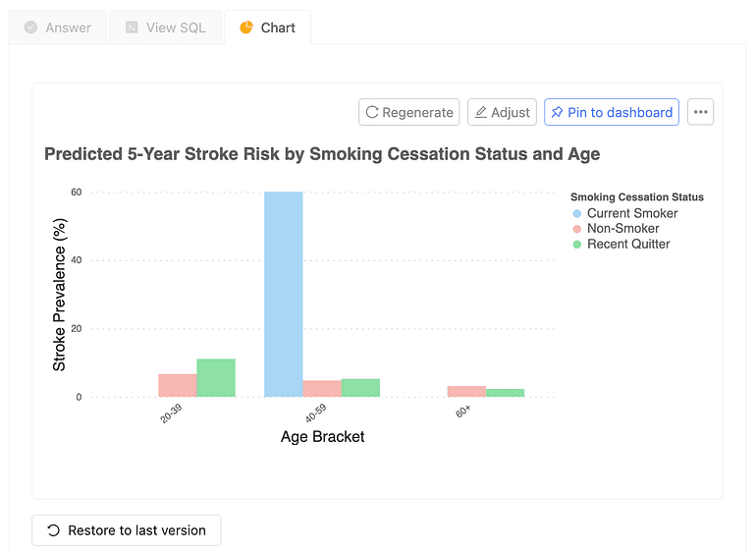Click the Regenerate refresh icon

coord(372,112)
